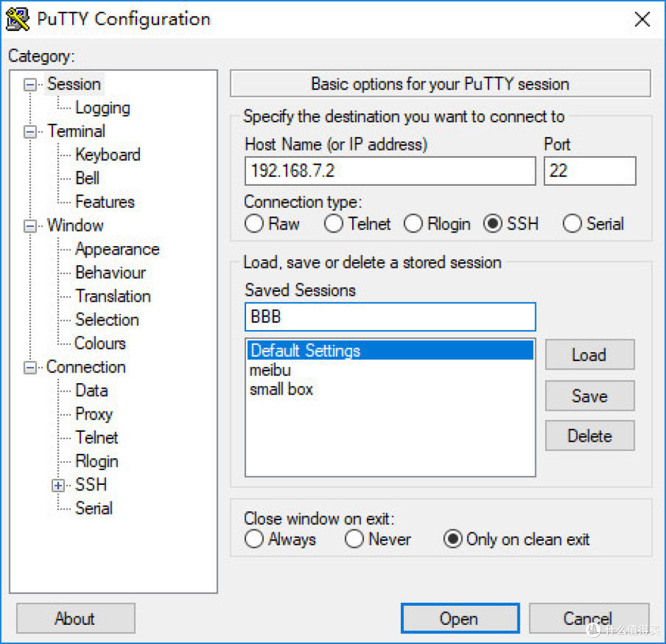666x644 pixels.
Task: Open the Window category
Action: pos(75,226)
